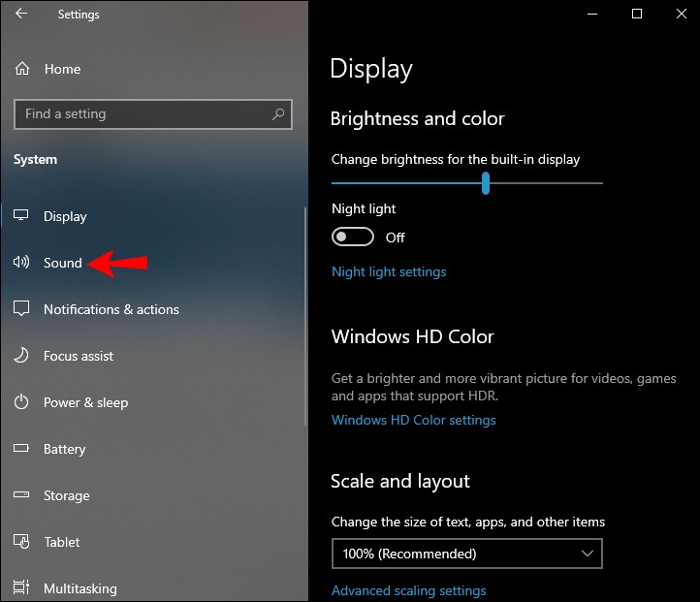Open Advanced scaling settings link
700x602 pixels.
(408, 590)
